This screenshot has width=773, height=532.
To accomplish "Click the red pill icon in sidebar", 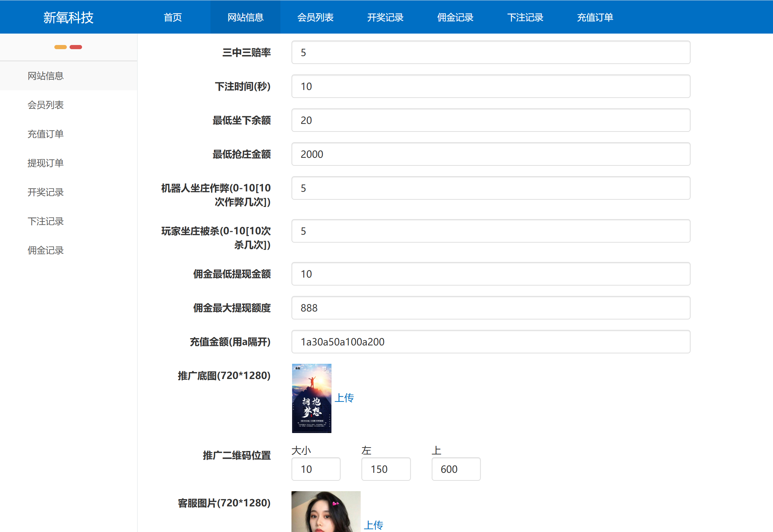I will pos(76,47).
